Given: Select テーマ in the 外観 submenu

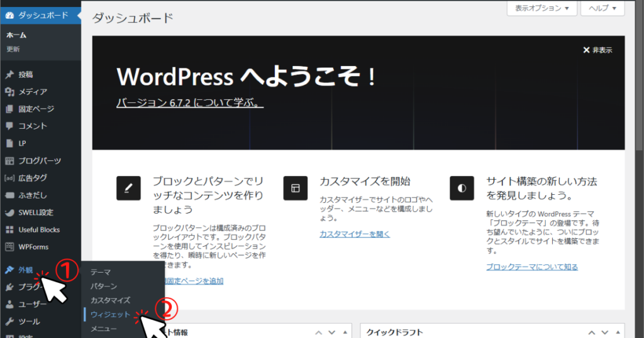Looking at the screenshot, I should click(x=101, y=273).
